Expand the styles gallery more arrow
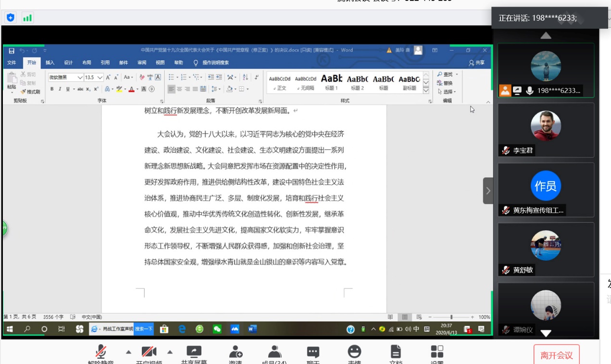 [426, 90]
